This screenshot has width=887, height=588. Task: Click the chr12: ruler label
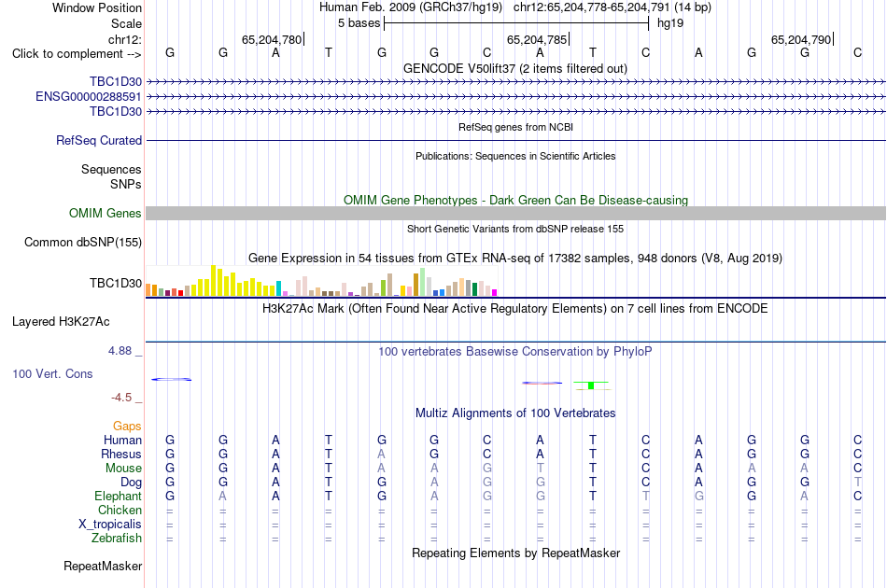(x=124, y=39)
